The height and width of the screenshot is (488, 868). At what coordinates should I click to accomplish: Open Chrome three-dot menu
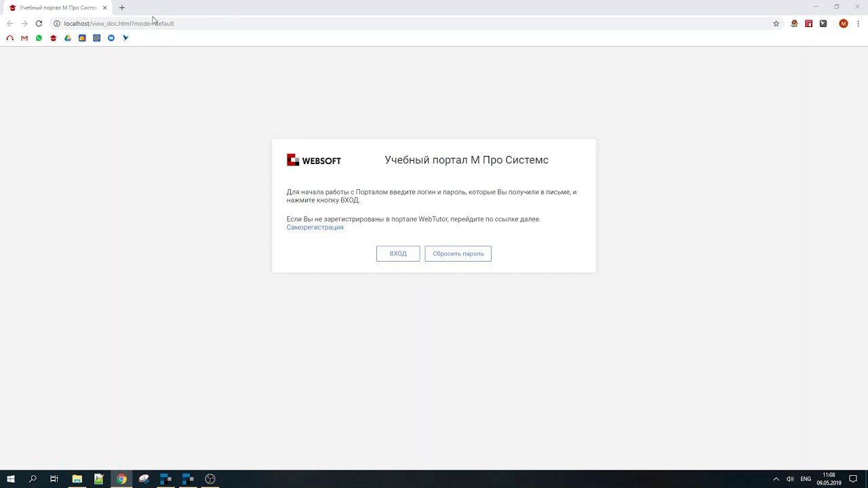tap(859, 23)
